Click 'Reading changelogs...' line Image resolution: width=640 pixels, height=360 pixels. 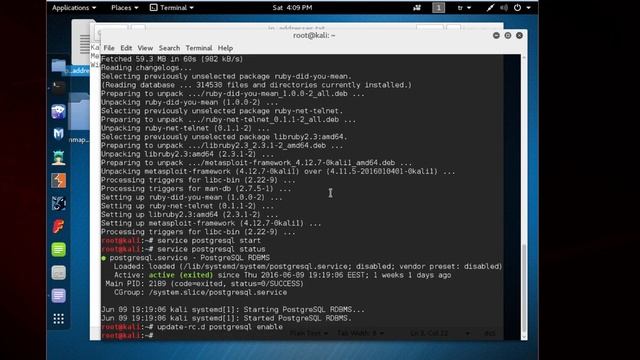pos(146,68)
